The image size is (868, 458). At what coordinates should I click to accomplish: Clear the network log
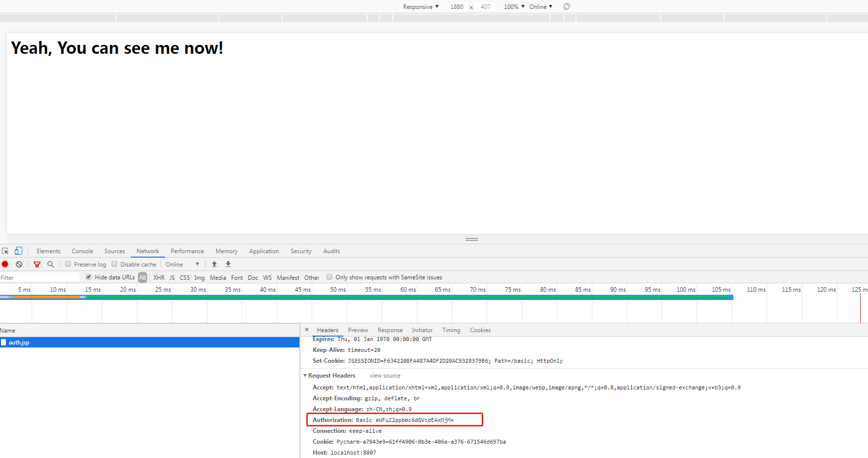19,264
